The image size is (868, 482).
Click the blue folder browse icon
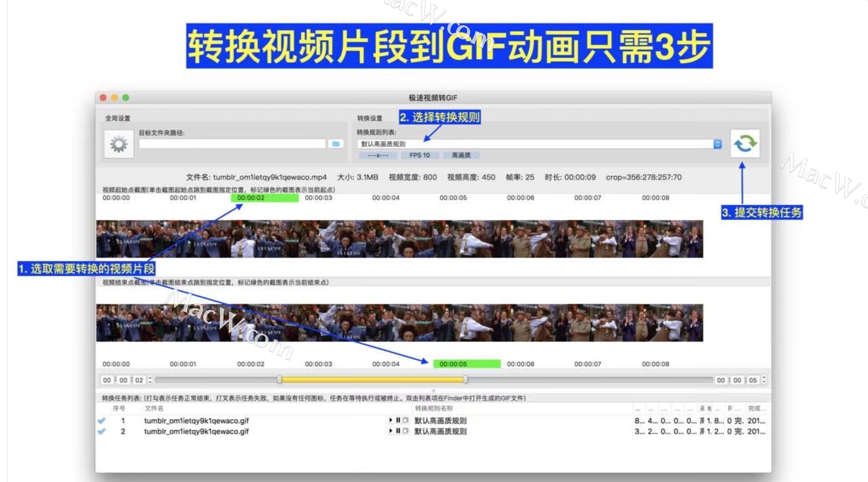click(x=336, y=144)
